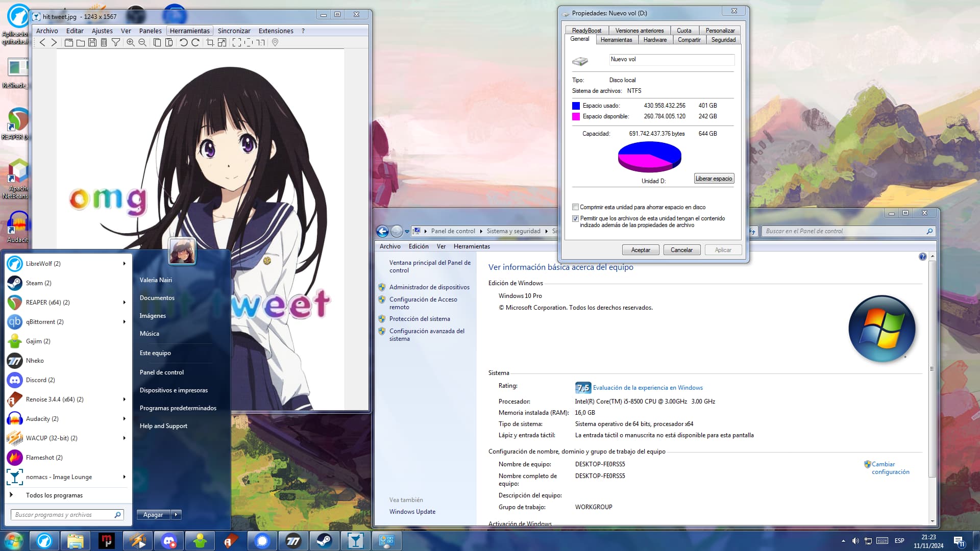The width and height of the screenshot is (980, 551).
Task: Click the 1:1 actual size icon
Action: point(260,42)
